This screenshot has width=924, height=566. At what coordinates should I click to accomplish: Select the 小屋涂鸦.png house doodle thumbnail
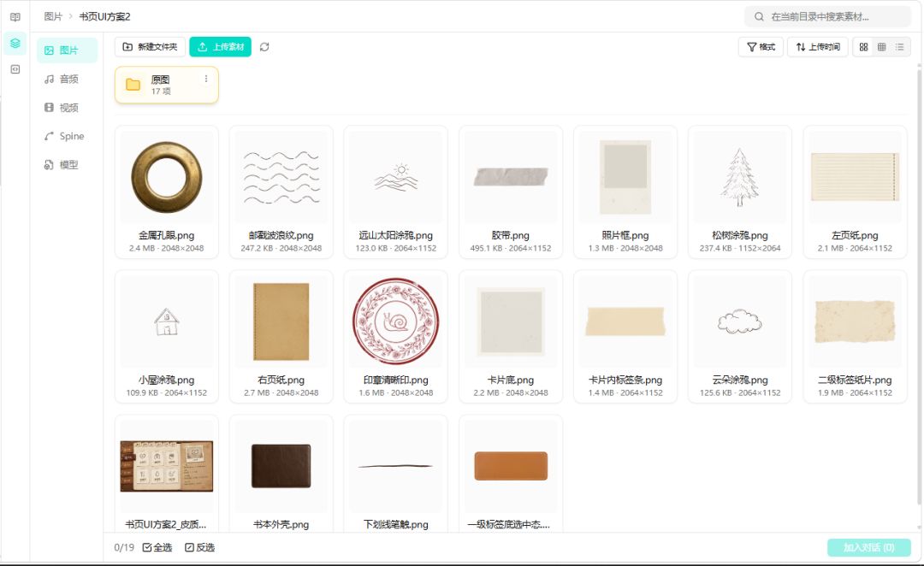[167, 321]
